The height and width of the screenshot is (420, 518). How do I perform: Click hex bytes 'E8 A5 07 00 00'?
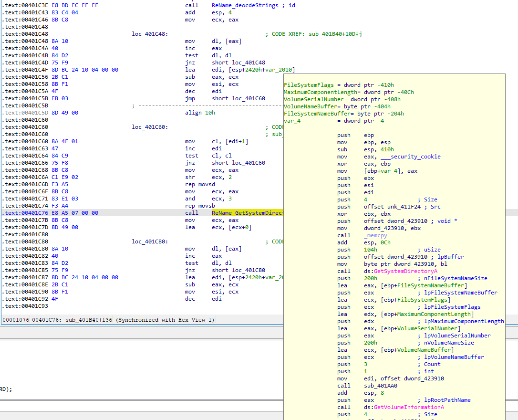tap(75, 213)
